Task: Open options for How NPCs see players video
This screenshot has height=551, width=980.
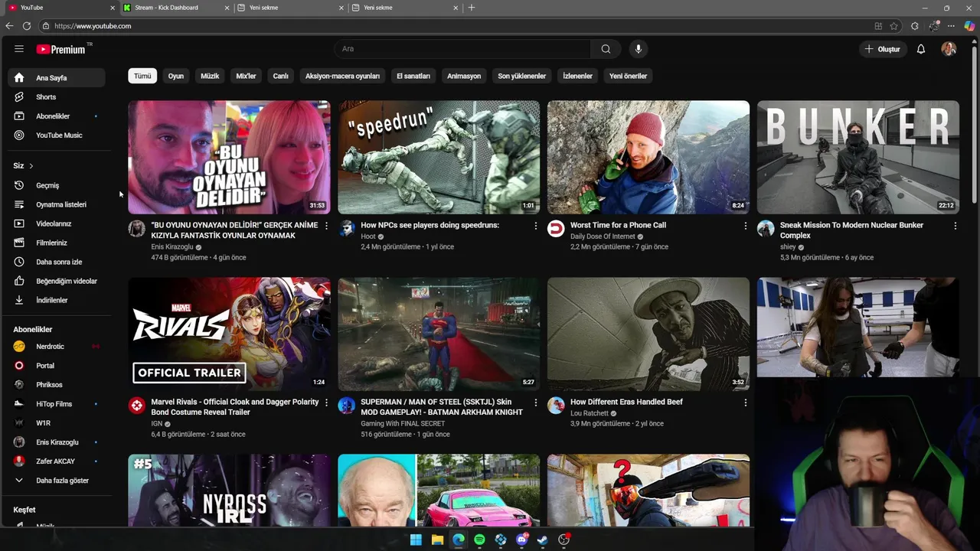Action: (x=535, y=226)
